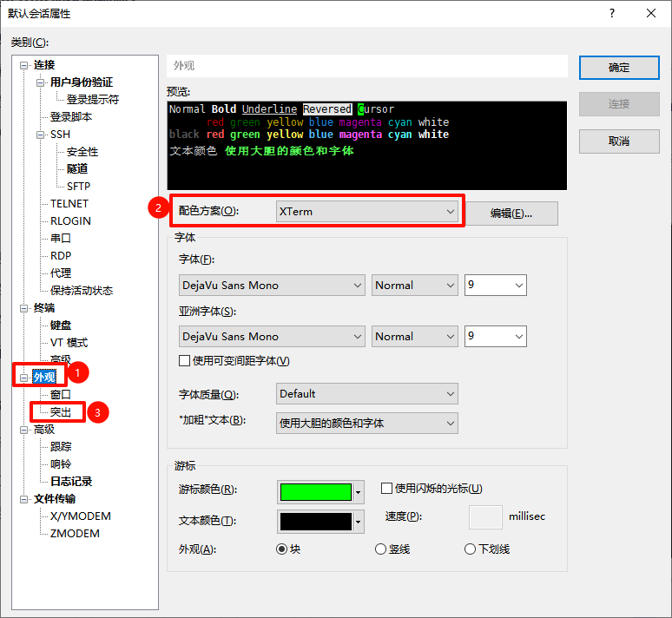Open the 亚洲字体 DejaVu Sans Mono dropdown

[272, 337]
